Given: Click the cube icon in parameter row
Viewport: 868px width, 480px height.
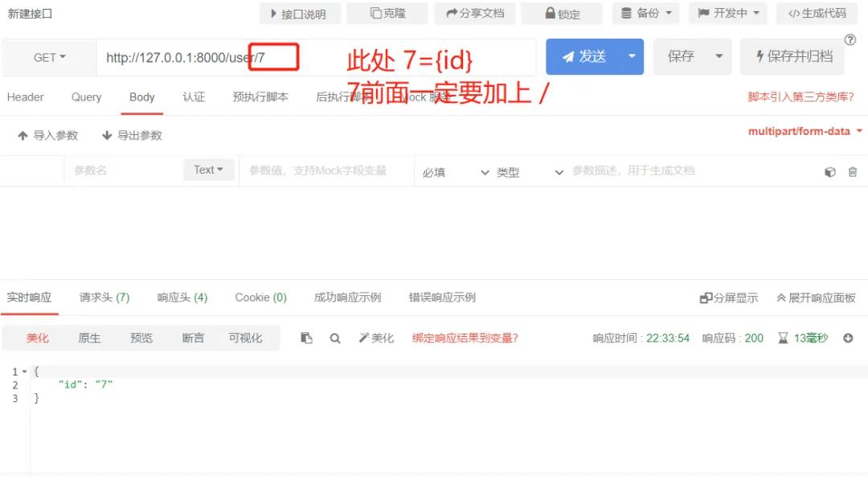Looking at the screenshot, I should 829,172.
